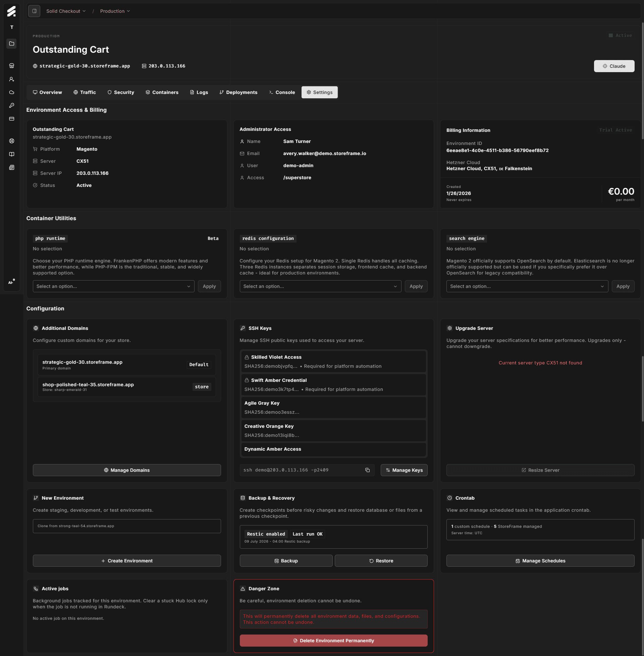The image size is (644, 656).
Task: Open the redis configuration option selector
Action: point(320,286)
